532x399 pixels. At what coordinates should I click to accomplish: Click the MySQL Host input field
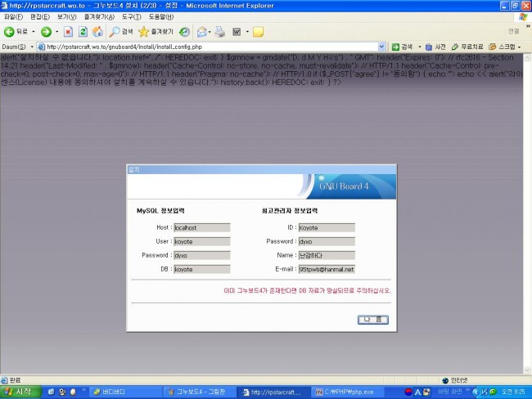[202, 228]
